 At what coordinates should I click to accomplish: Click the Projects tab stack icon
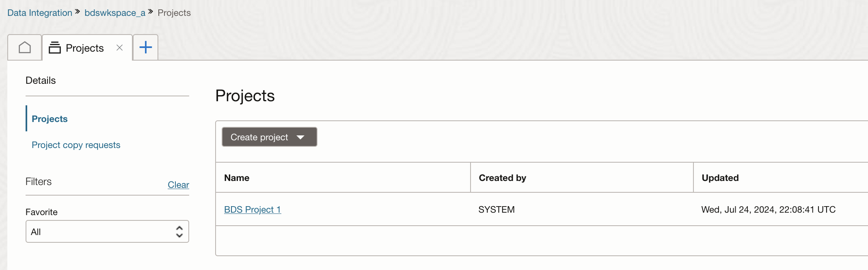55,48
